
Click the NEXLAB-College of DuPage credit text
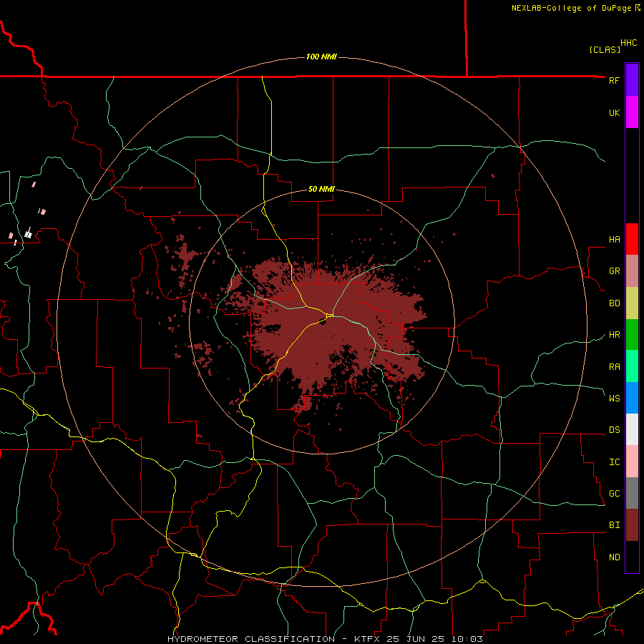[571, 8]
